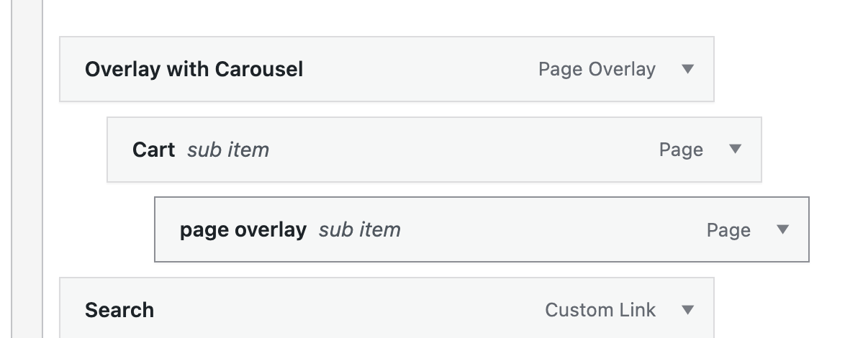Click the sub item text beside Cart

click(x=228, y=150)
